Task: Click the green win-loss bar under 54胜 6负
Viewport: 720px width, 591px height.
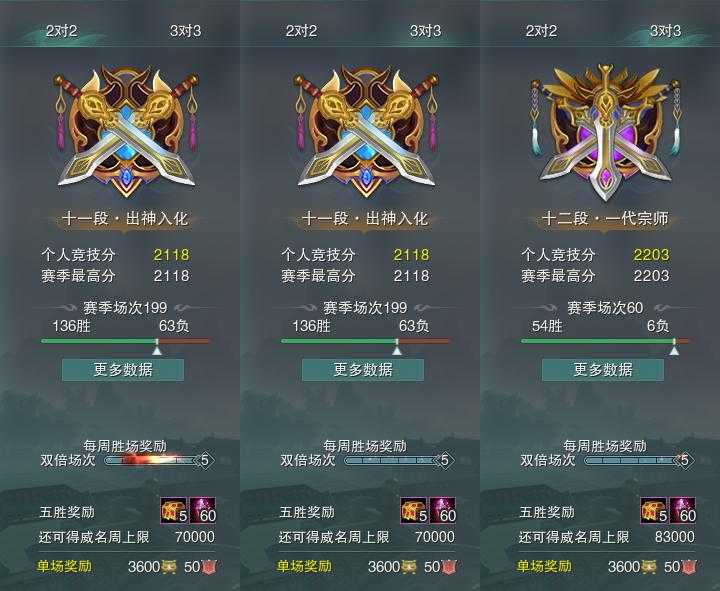Action: [x=605, y=341]
